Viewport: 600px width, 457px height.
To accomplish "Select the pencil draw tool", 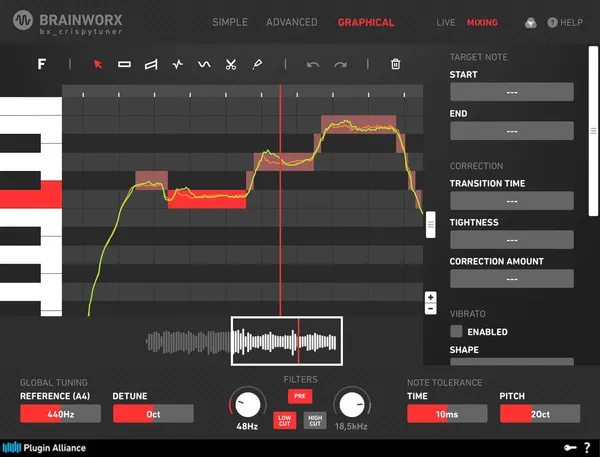I will 257,64.
